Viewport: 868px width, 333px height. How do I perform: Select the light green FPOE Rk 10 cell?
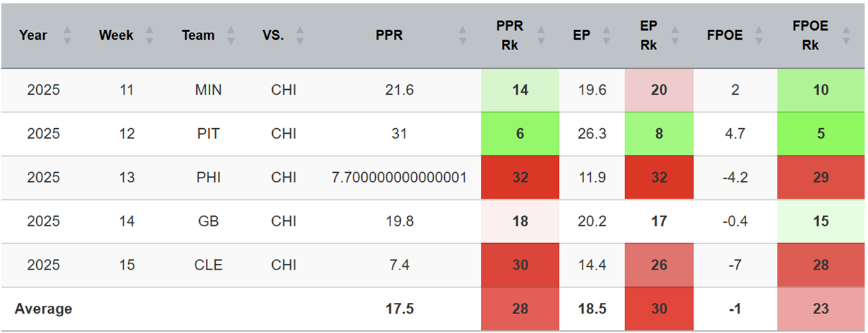click(x=821, y=91)
